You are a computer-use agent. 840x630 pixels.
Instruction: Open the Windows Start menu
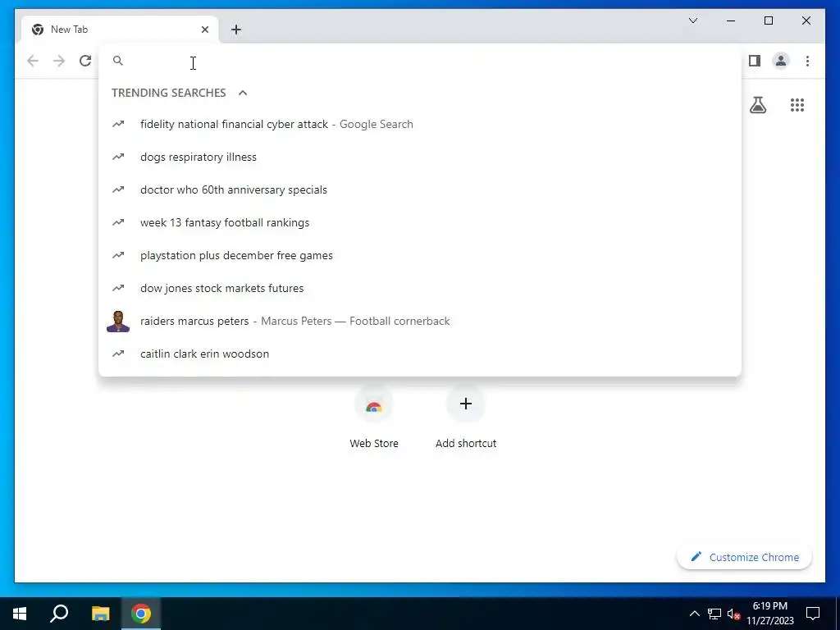[x=20, y=614]
